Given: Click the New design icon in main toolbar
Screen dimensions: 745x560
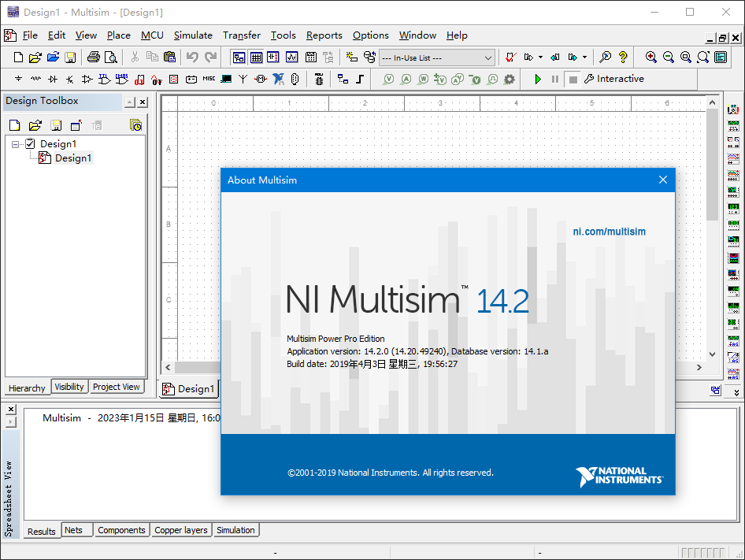Looking at the screenshot, I should pos(18,57).
